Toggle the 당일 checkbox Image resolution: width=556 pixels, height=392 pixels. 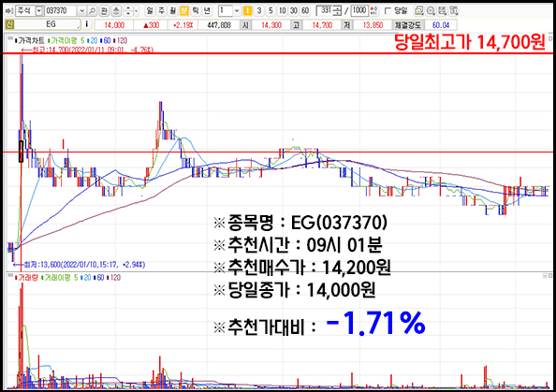tap(388, 11)
